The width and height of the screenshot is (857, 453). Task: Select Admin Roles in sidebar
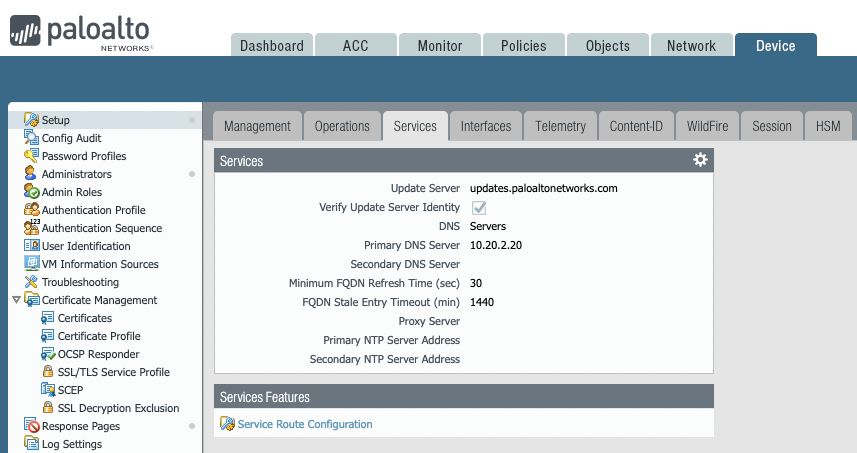[72, 192]
